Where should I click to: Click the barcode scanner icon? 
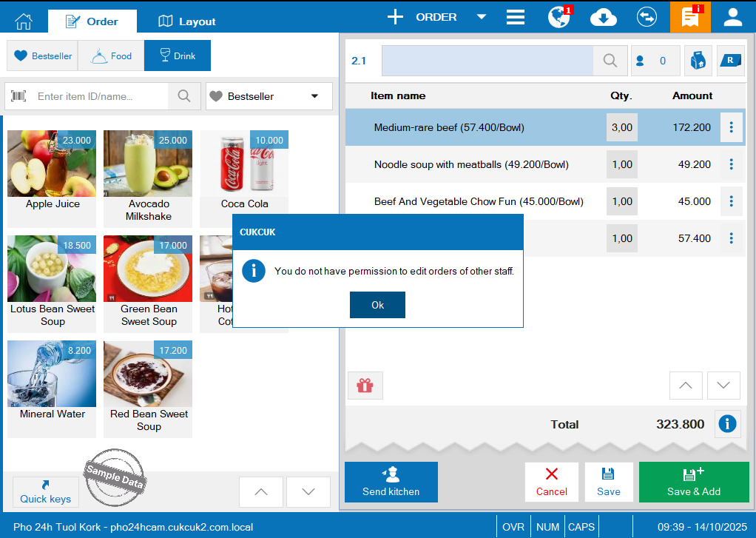tap(19, 96)
